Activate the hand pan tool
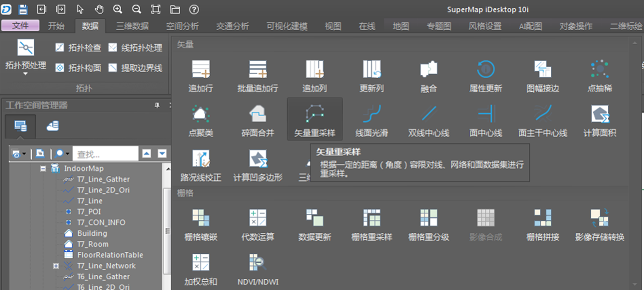Viewport: 644px width, 290px height. 99,9
